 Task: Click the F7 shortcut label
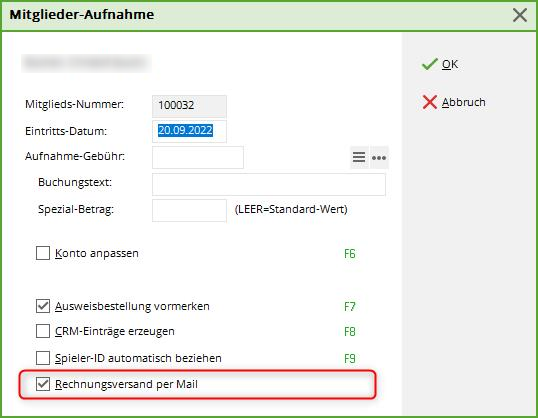350,306
